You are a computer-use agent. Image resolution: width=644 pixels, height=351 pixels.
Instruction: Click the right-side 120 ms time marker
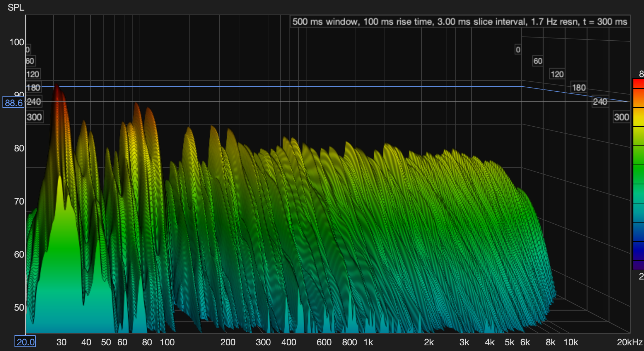[x=557, y=74]
